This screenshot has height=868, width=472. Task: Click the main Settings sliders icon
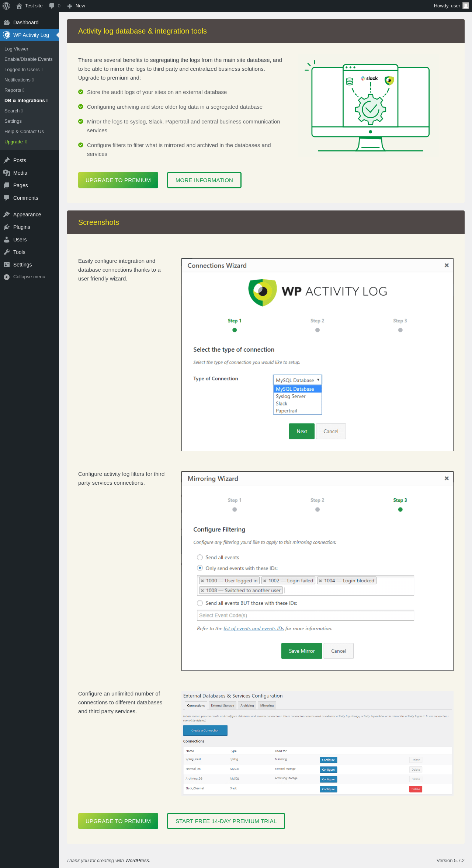click(7, 265)
